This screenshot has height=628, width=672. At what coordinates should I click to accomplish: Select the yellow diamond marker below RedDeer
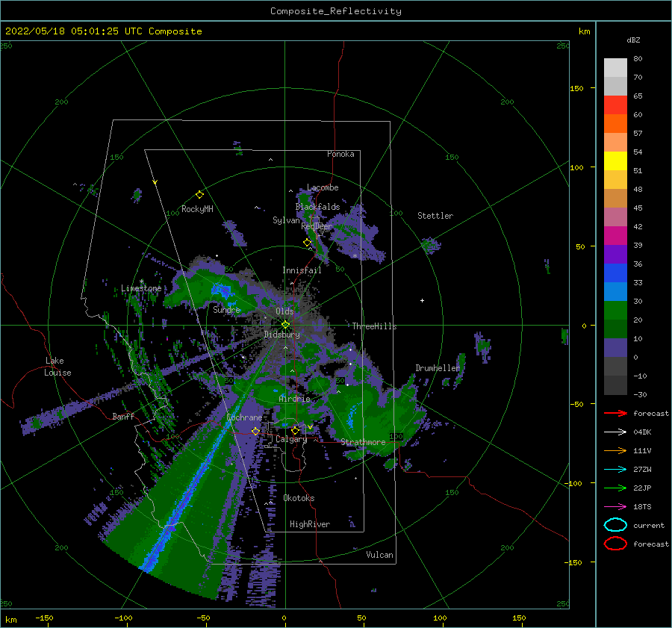tap(307, 242)
